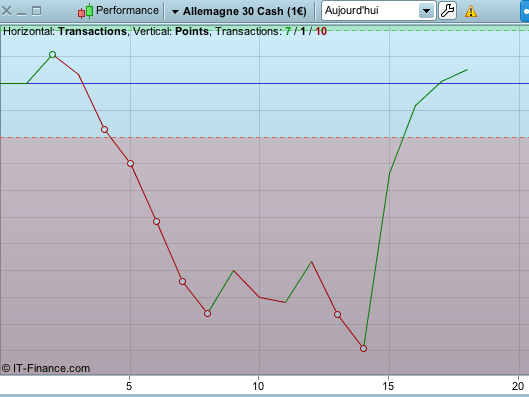Click the Horizontal: Transactions label

pyautogui.click(x=65, y=31)
